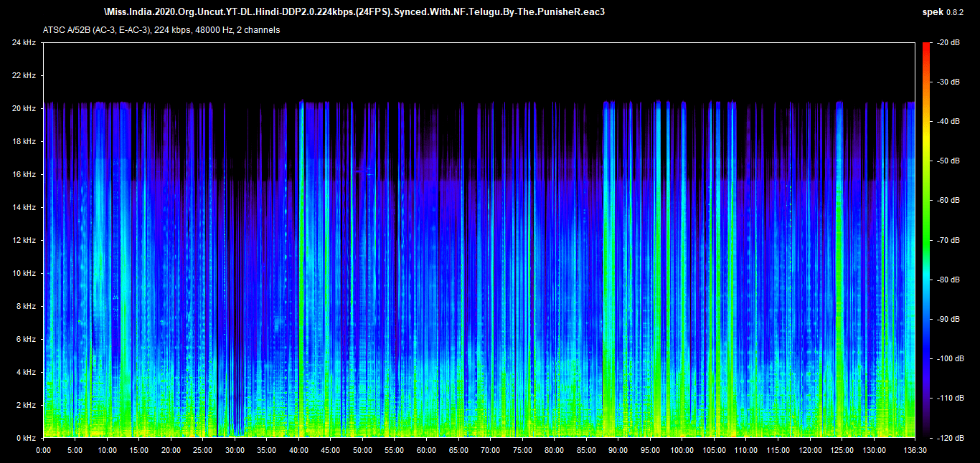The width and height of the screenshot is (980, 463).
Task: Click the 24 kHz frequency axis label
Action: [24, 43]
